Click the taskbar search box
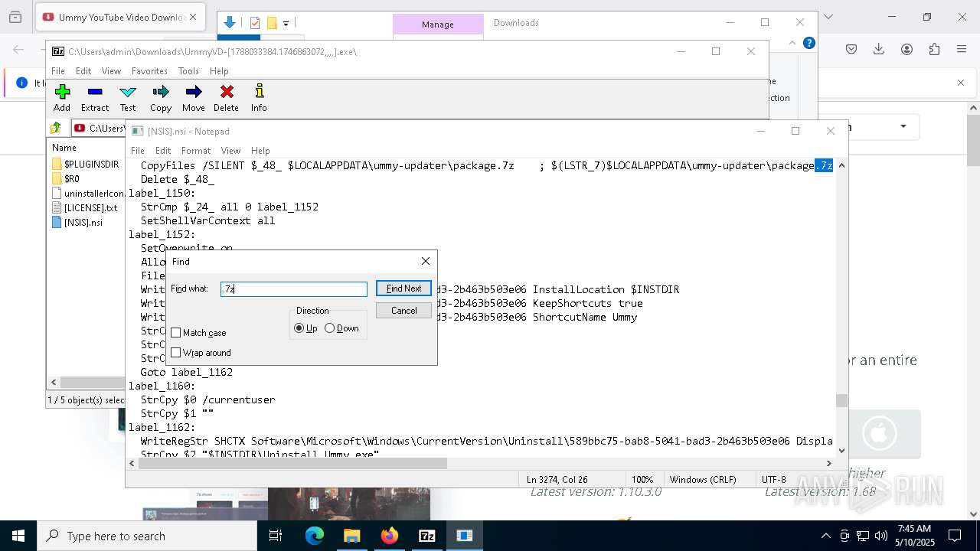Screen dimensions: 980x551 [x=147, y=536]
